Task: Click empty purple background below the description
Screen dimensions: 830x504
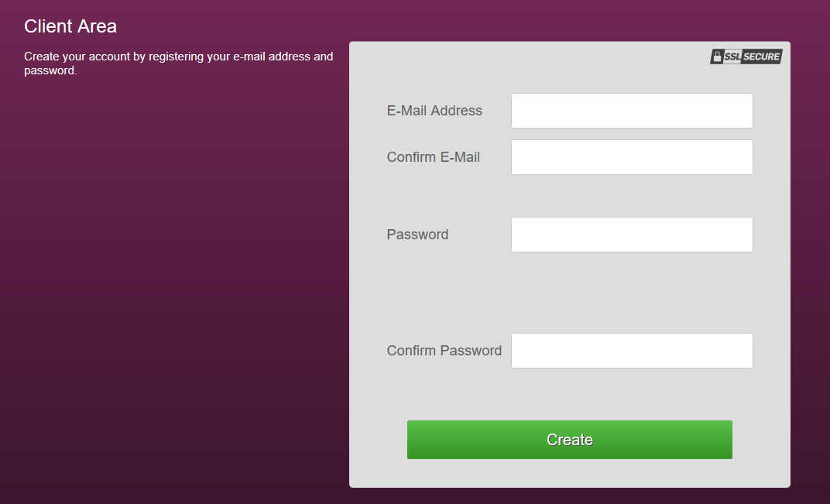Action: pos(175,265)
